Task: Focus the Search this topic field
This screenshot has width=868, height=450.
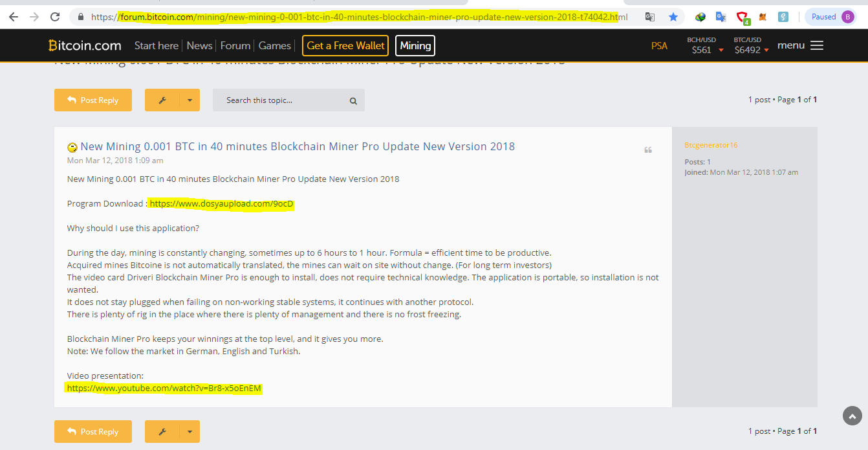Action: (x=278, y=100)
